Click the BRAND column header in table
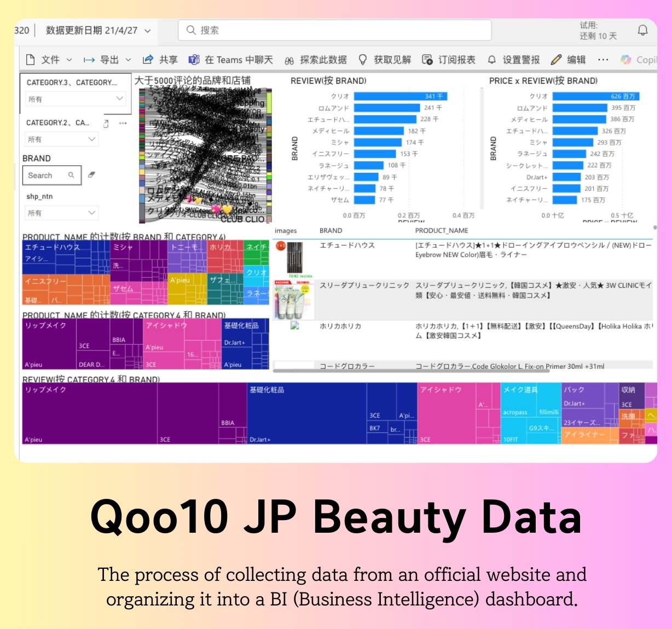Image resolution: width=672 pixels, height=629 pixels. tap(331, 231)
